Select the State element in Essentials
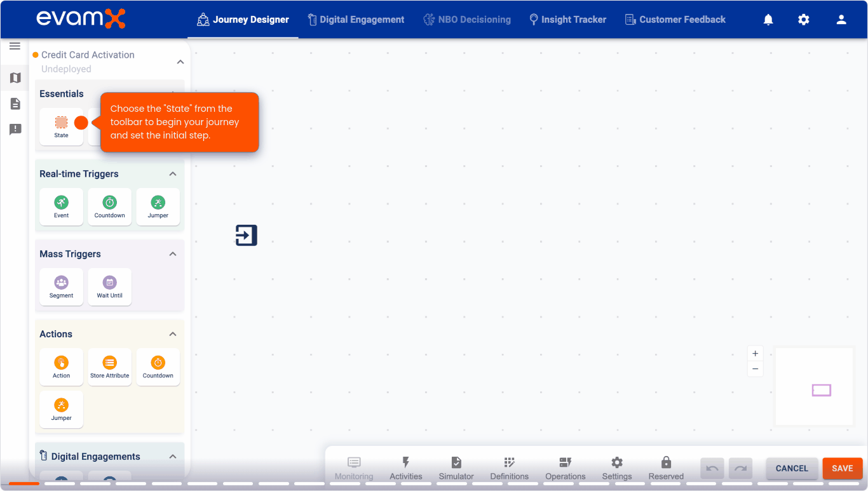This screenshot has height=491, width=868. pos(61,126)
